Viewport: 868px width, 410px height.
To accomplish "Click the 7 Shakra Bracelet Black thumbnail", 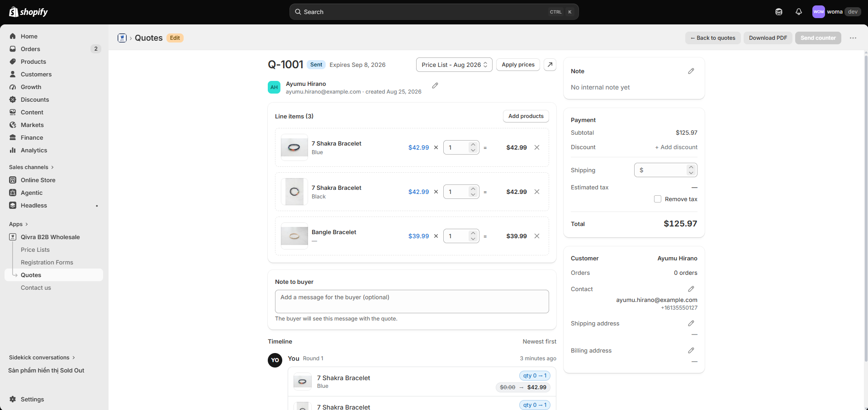I will [x=294, y=192].
